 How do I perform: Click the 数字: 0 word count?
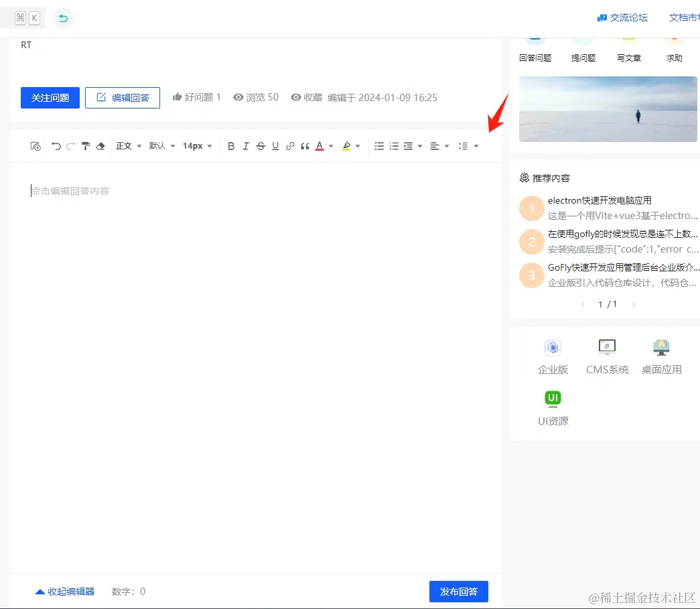(129, 592)
